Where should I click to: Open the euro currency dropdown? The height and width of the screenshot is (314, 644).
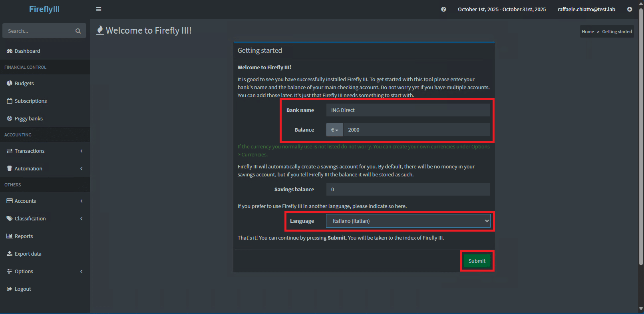(334, 130)
